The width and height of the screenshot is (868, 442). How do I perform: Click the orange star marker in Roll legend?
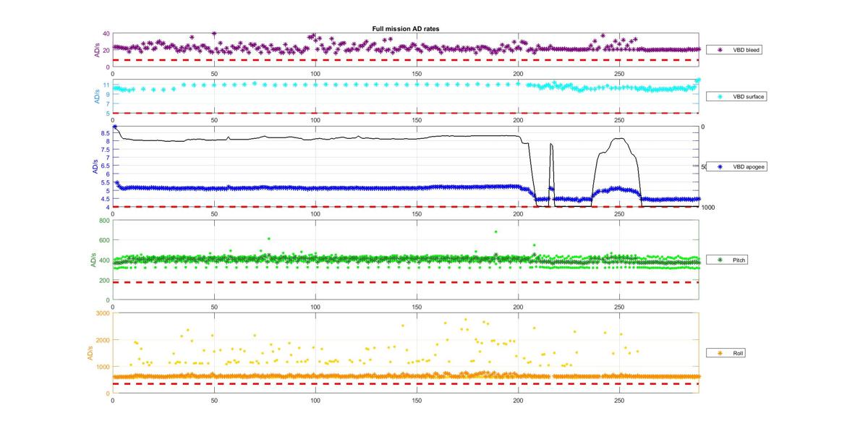pyautogui.click(x=719, y=353)
